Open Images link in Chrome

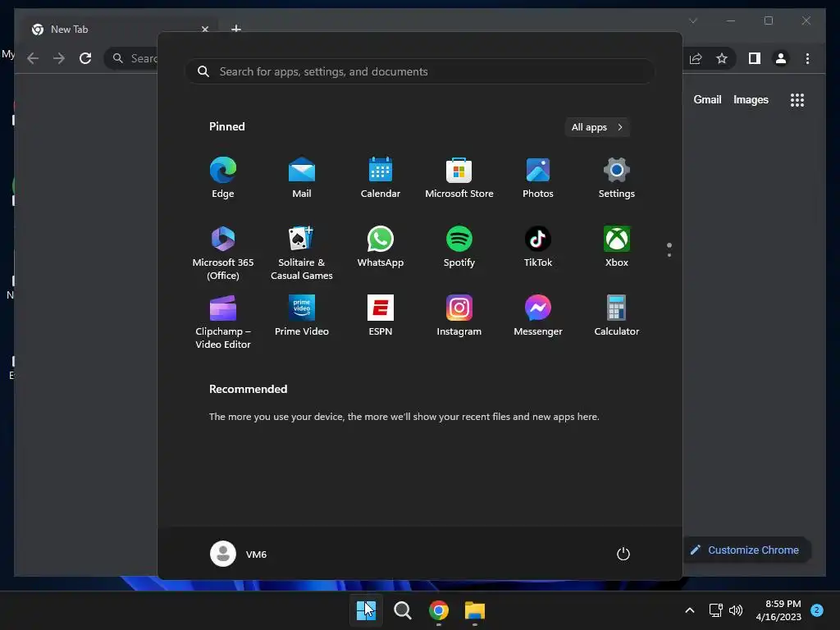pos(751,99)
